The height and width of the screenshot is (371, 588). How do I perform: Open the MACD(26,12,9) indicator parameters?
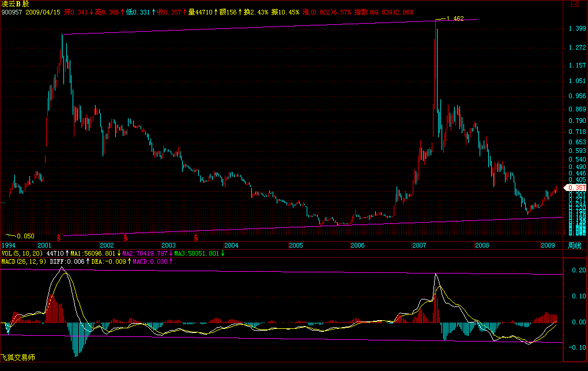coord(24,261)
